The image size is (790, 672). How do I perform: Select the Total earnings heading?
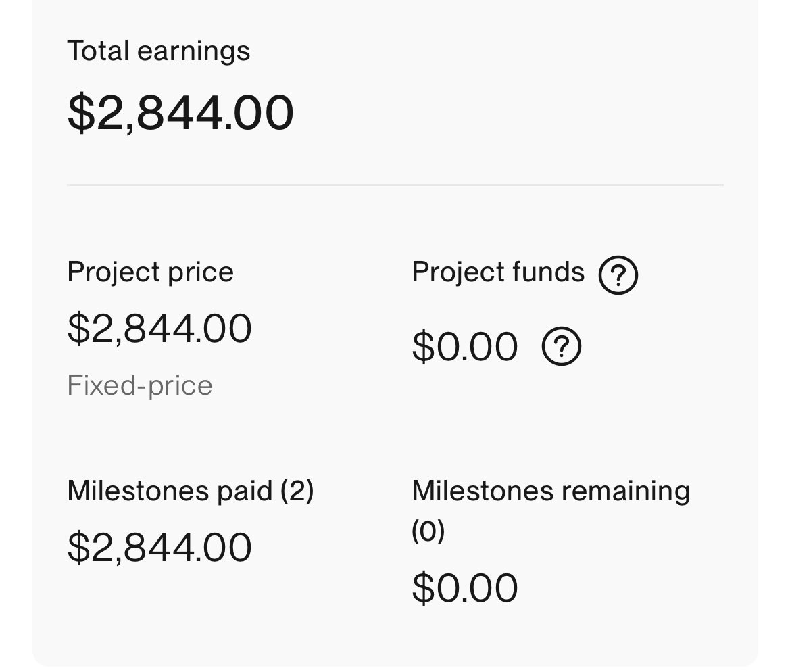click(158, 51)
